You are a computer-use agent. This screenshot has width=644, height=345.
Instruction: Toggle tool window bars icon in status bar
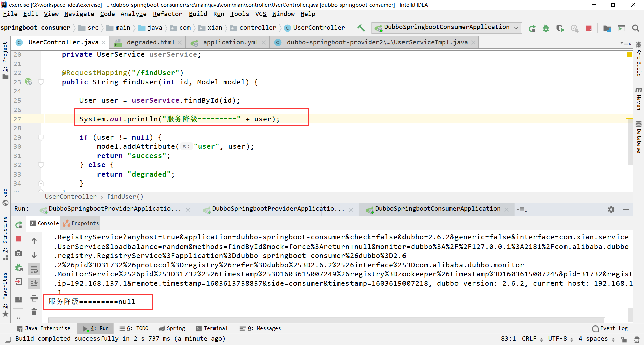(8, 339)
